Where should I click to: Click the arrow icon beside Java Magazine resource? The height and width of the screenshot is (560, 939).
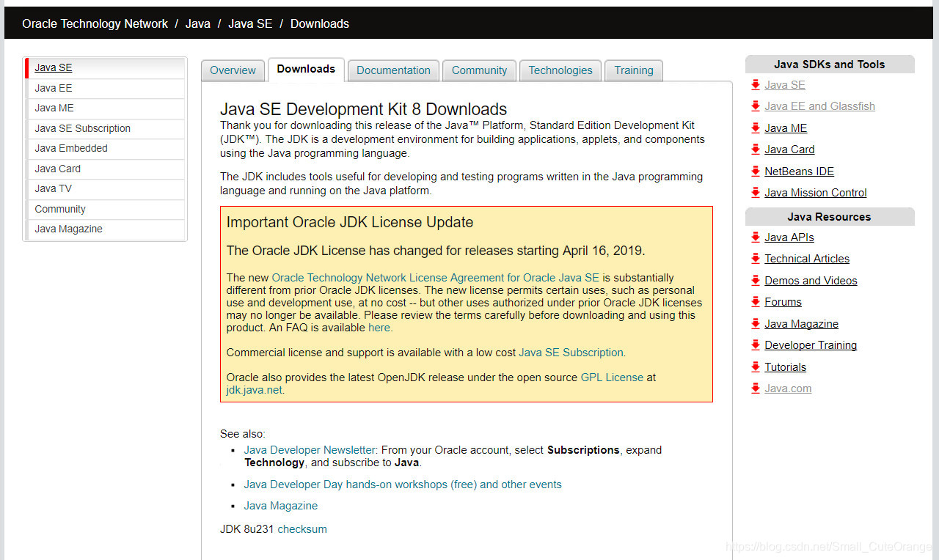(x=756, y=324)
